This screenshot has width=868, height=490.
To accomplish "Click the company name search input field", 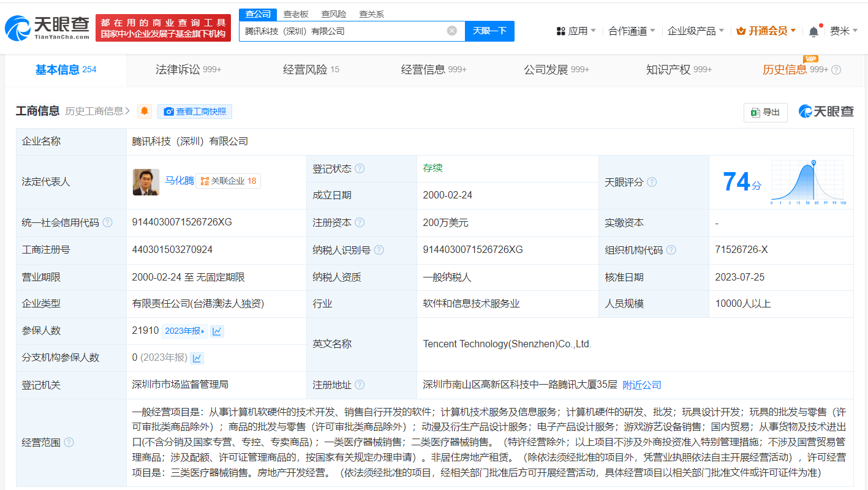I will coord(343,31).
